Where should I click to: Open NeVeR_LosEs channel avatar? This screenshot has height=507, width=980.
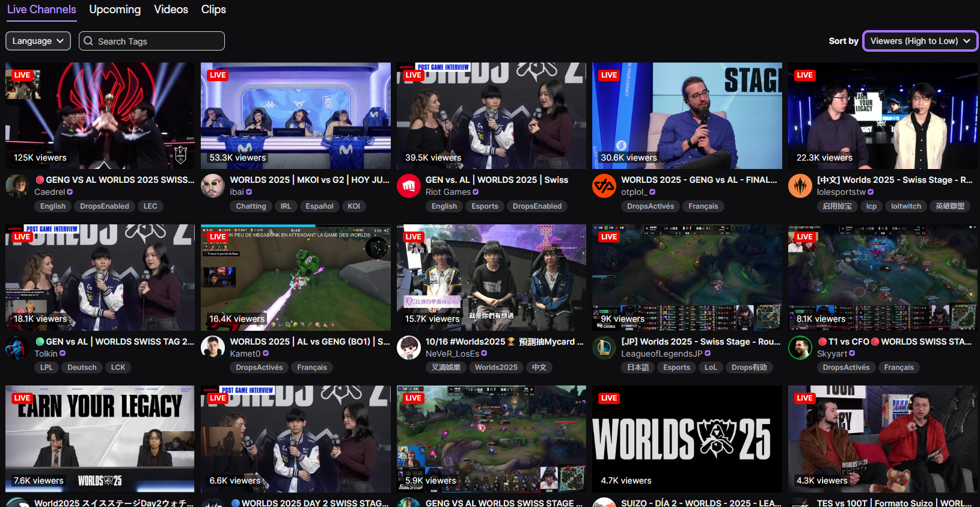409,348
